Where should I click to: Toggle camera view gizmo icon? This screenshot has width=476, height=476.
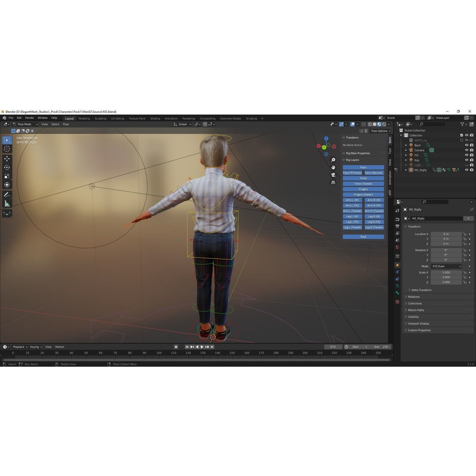coord(333,175)
